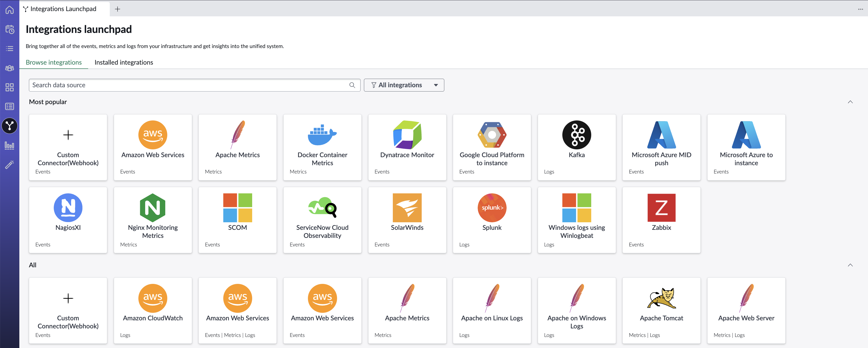Click the Dynatrace Monitor logo
Viewport: 868px width, 348px height.
pos(407,135)
